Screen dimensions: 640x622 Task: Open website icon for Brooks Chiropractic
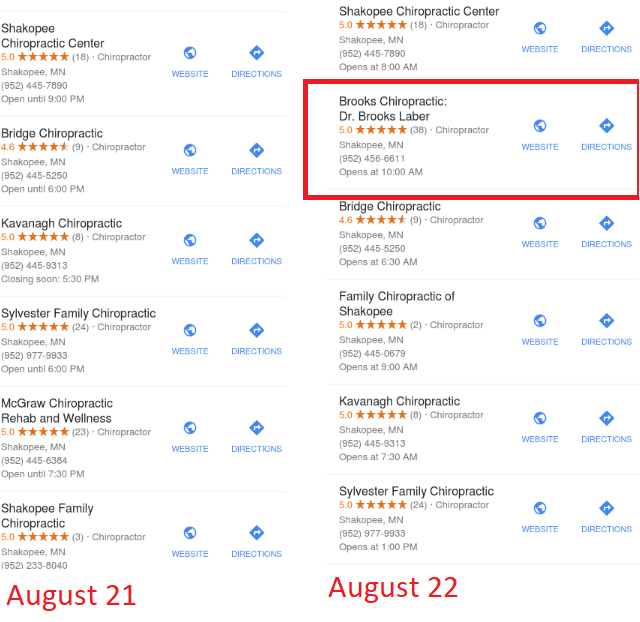(540, 126)
